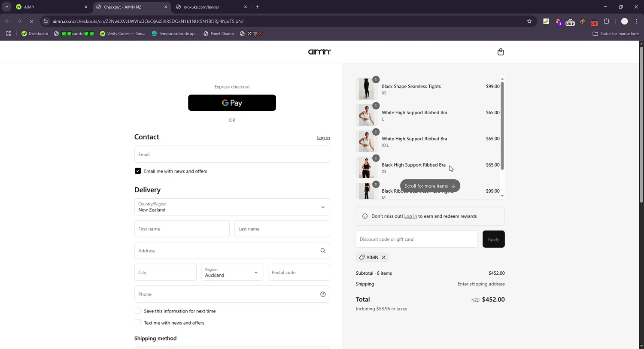This screenshot has height=349, width=644.
Task: Open the Dashboard bookmark
Action: tap(35, 33)
